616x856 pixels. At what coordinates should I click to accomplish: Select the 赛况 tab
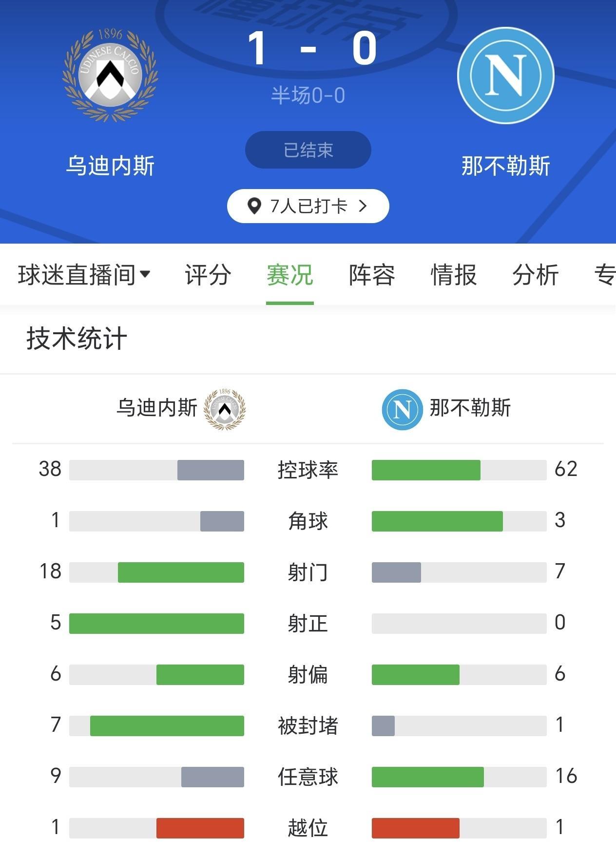pyautogui.click(x=290, y=275)
